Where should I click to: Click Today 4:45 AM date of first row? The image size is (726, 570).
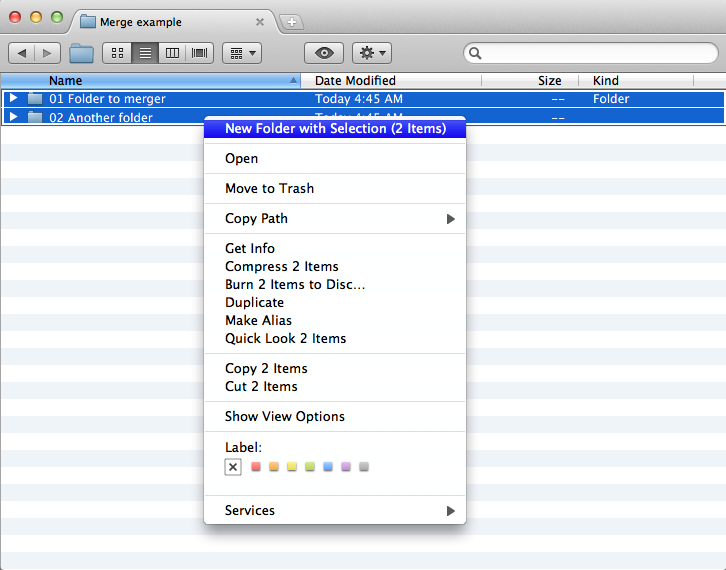[x=359, y=99]
